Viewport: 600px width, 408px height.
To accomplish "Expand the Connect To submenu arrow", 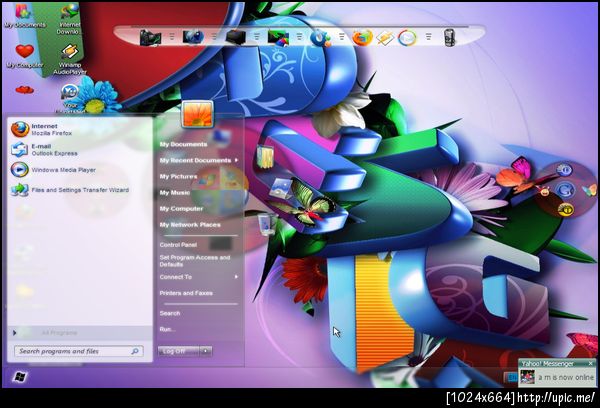I will pyautogui.click(x=236, y=277).
